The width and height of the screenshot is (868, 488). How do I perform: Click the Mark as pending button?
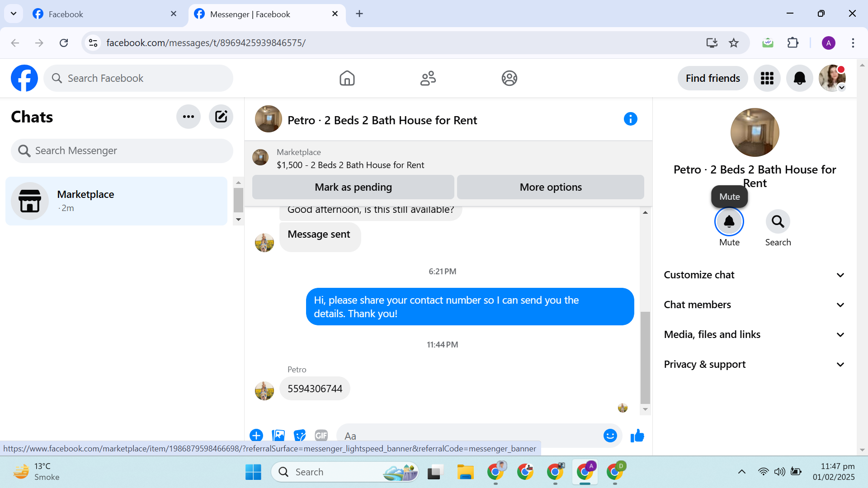pyautogui.click(x=353, y=187)
